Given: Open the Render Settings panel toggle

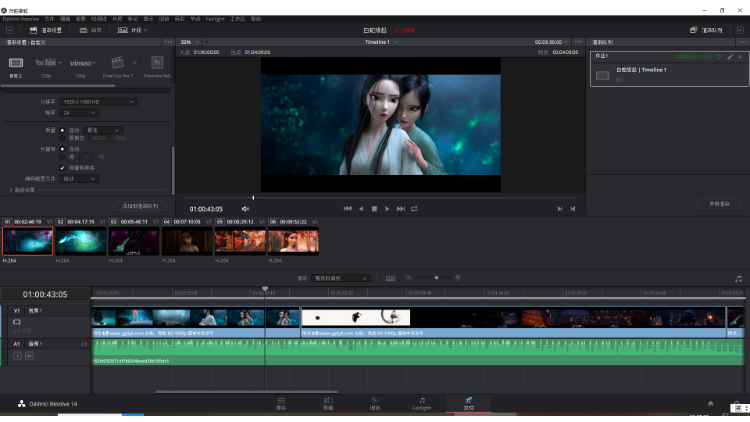Looking at the screenshot, I should point(46,30).
